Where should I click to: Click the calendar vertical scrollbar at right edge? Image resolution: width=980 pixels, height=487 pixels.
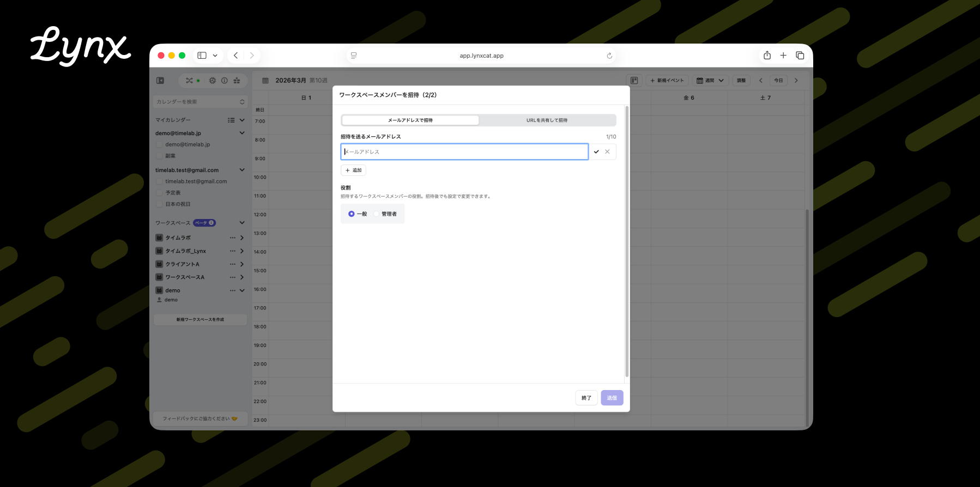807,318
